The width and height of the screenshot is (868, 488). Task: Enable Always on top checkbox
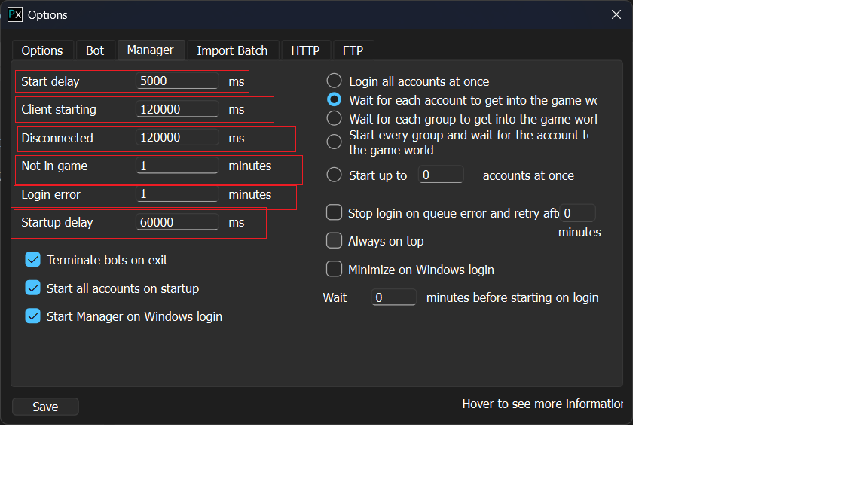334,241
